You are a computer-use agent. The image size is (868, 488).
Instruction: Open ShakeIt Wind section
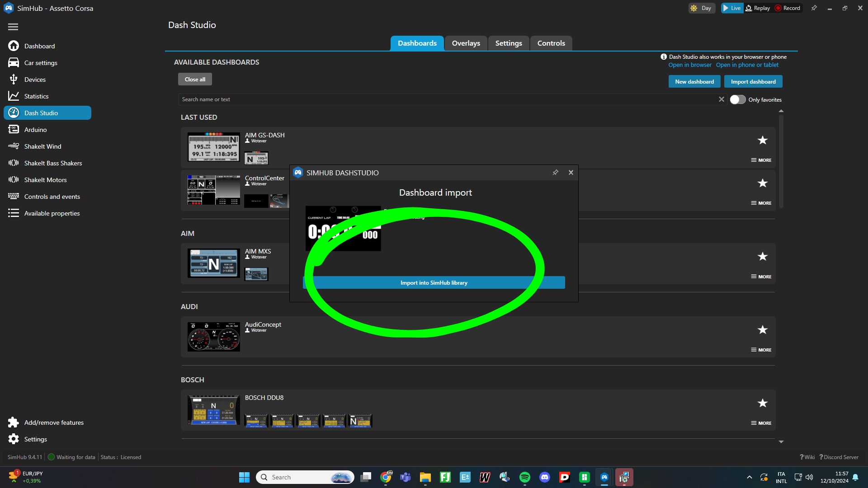[42, 146]
